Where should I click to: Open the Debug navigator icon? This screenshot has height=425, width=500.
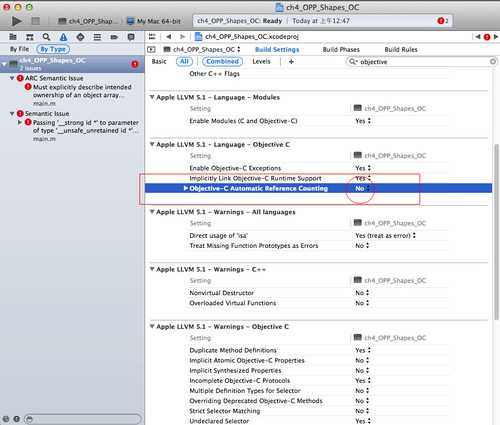pos(97,37)
